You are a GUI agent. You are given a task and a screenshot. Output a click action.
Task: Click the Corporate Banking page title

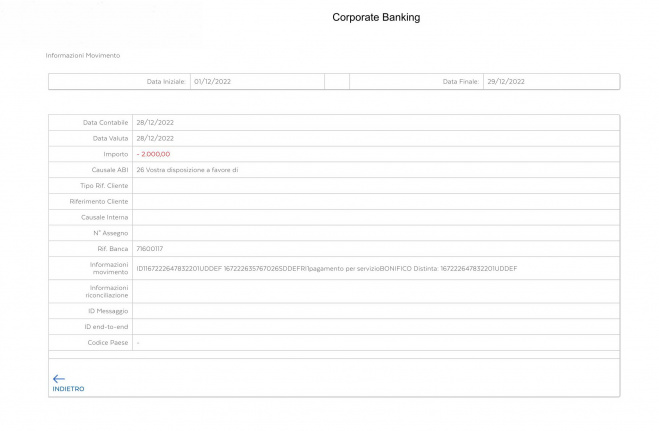pos(376,17)
